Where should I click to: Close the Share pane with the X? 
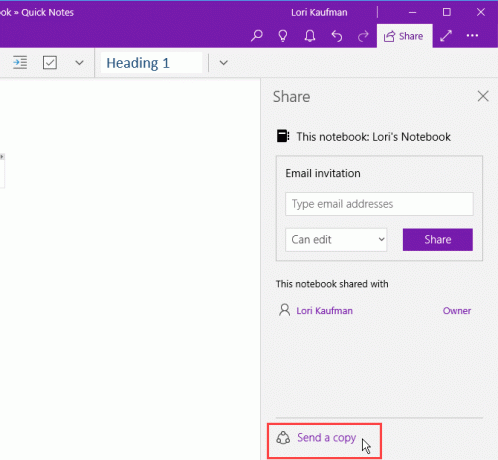tap(483, 96)
